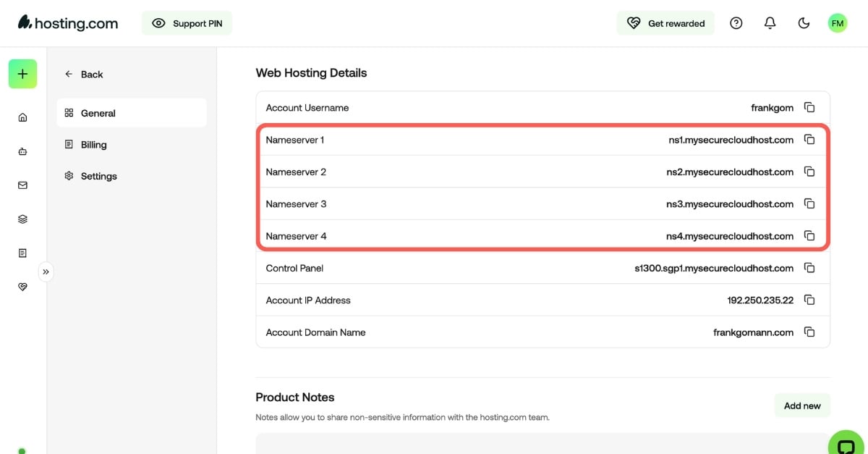Click the Web Hosting Details heading
This screenshot has height=454, width=868.
[x=311, y=73]
